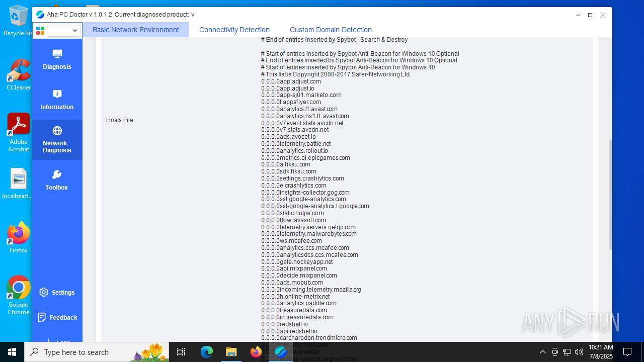Open the Information section in sidebar
644x362 pixels.
click(x=57, y=100)
